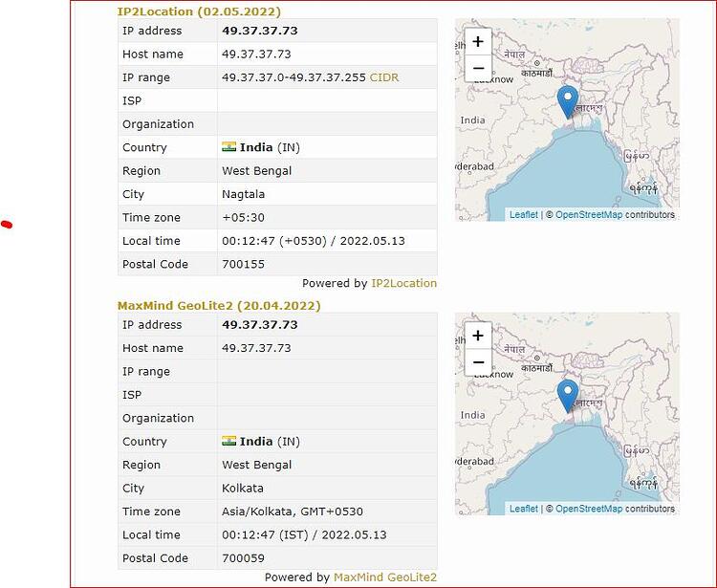Zoom out on the IP2Location map
The width and height of the screenshot is (717, 588).
[x=478, y=68]
